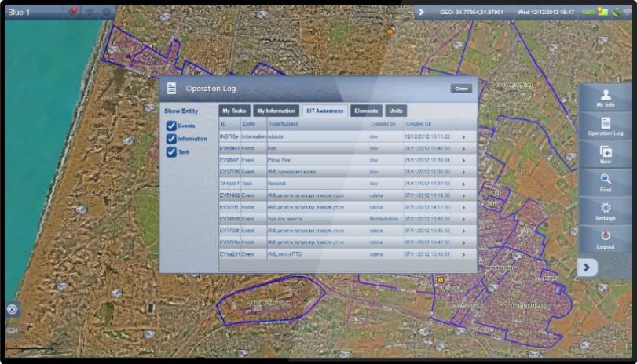Screen dimensions: 637x364
Task: Click the document icon in Operation Log header
Action: (x=171, y=88)
